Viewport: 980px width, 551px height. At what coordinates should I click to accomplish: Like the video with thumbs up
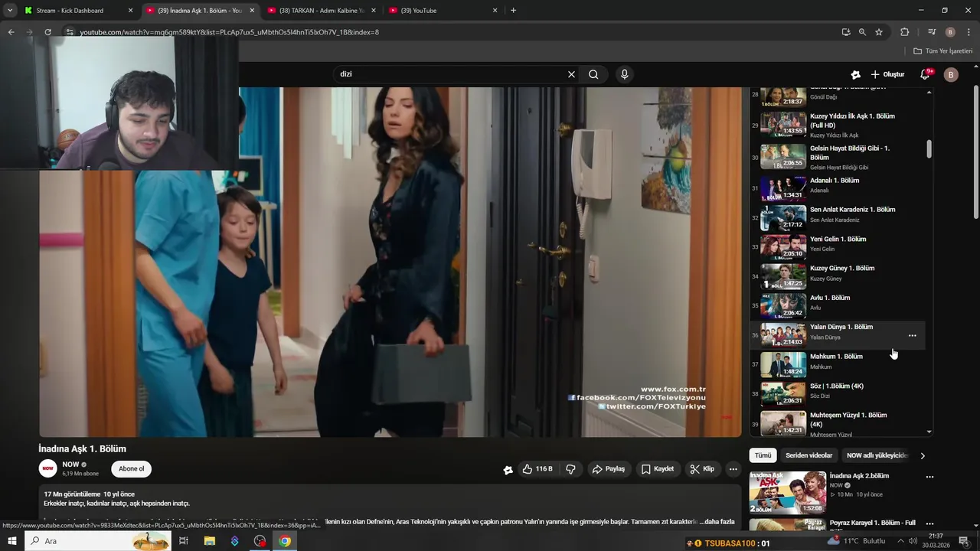(538, 469)
